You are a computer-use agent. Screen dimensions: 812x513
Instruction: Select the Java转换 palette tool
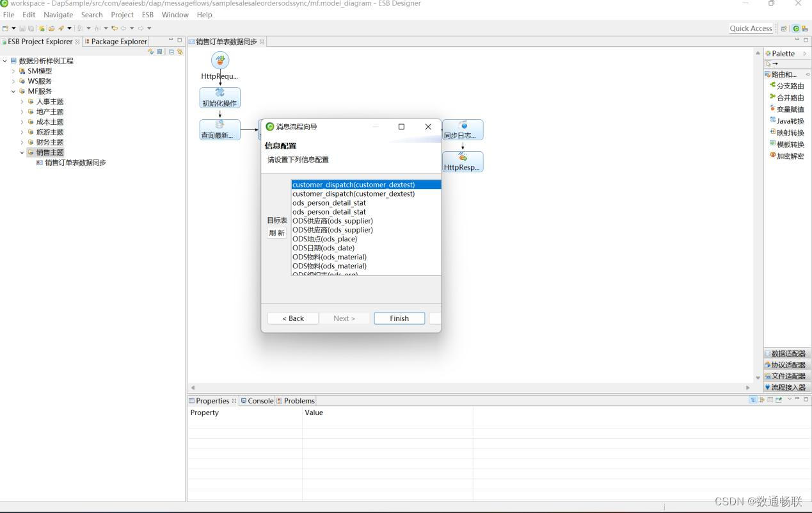(787, 120)
